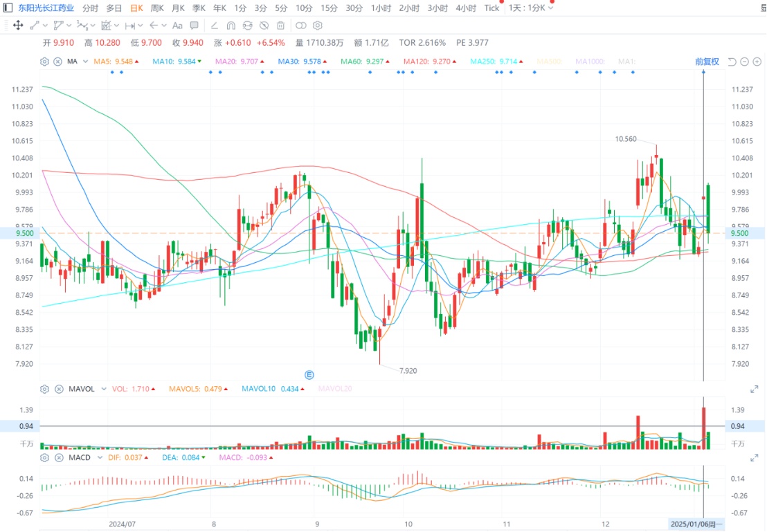Screen dimensions: 767x532
Task: Toggle hide all drawings eye icon
Action: click(264, 26)
